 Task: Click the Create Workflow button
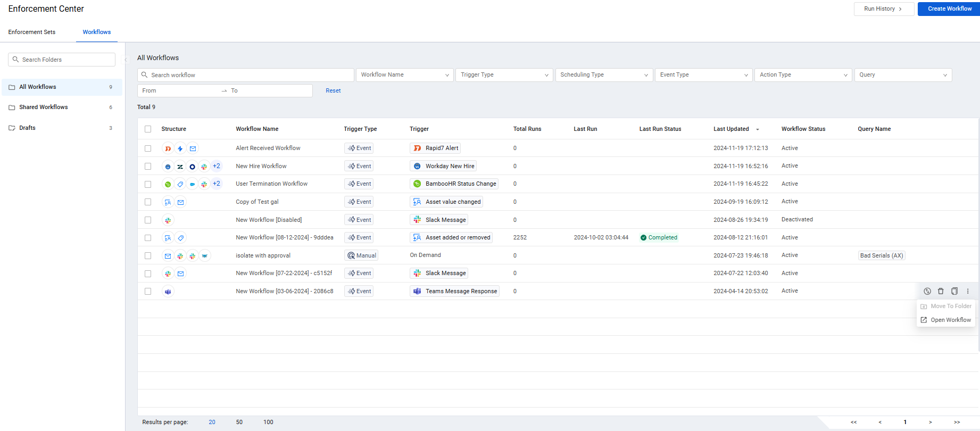pyautogui.click(x=949, y=9)
